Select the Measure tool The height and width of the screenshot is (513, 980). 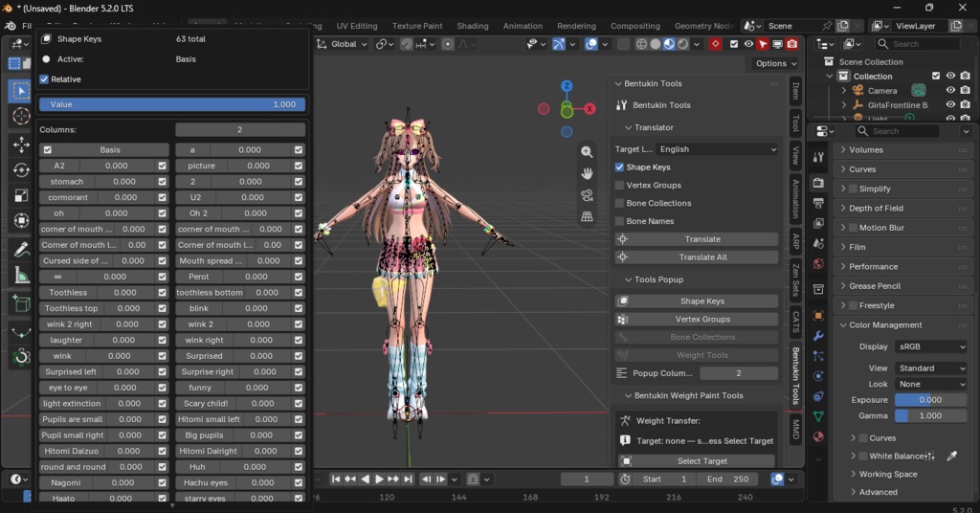[x=21, y=275]
